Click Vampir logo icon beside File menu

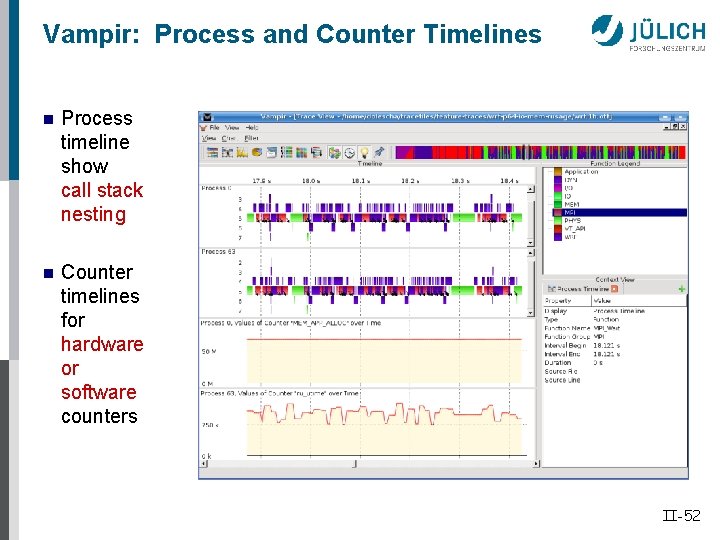coord(204,128)
